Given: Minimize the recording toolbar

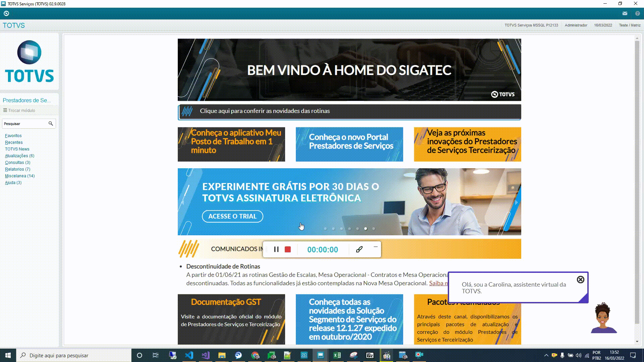Looking at the screenshot, I should point(376,247).
